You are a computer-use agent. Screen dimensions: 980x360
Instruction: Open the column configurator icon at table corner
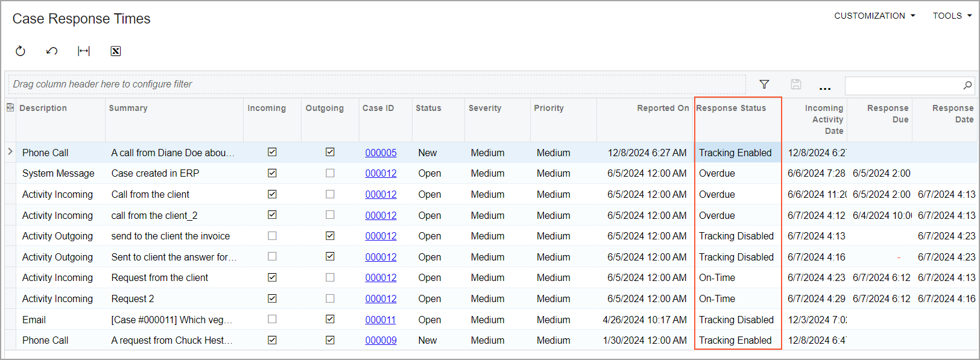coord(10,108)
